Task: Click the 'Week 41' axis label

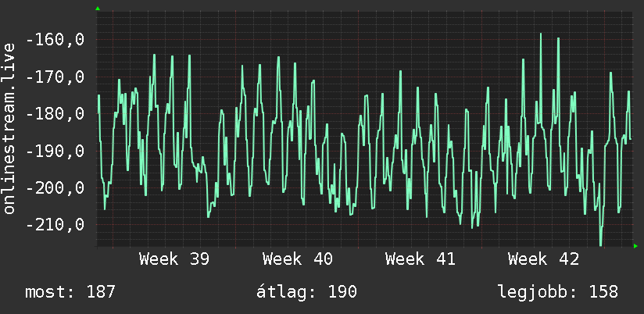Action: coord(420,259)
